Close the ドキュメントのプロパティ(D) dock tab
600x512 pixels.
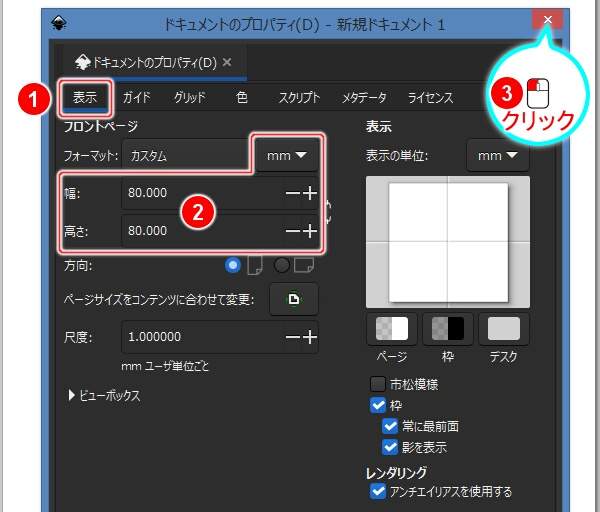click(227, 62)
